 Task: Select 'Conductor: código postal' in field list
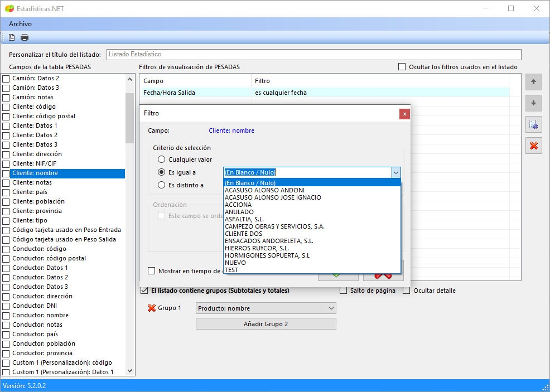coord(49,258)
